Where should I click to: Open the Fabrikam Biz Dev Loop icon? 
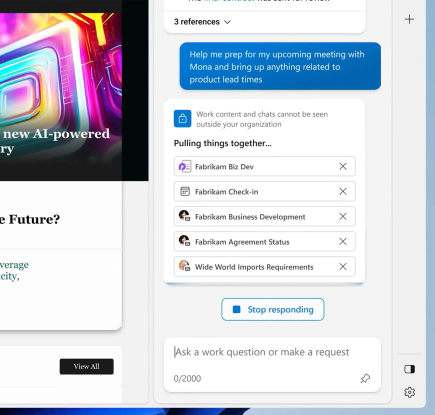pos(185,166)
